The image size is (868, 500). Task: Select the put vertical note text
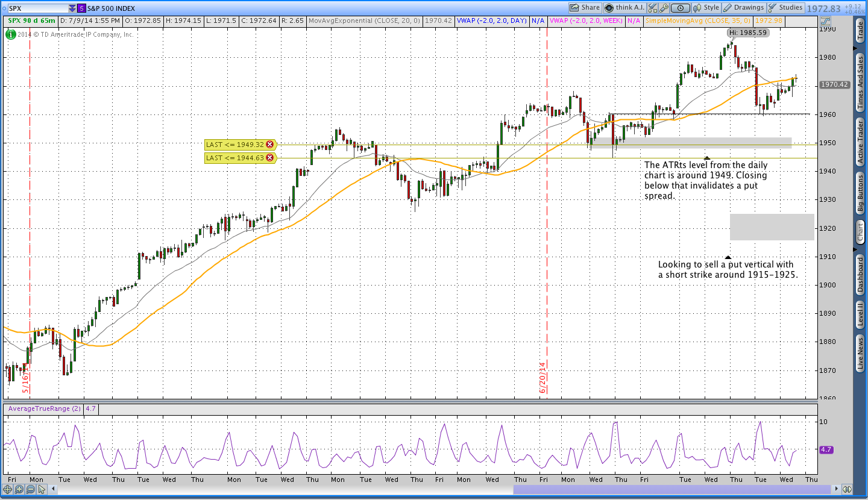click(728, 269)
